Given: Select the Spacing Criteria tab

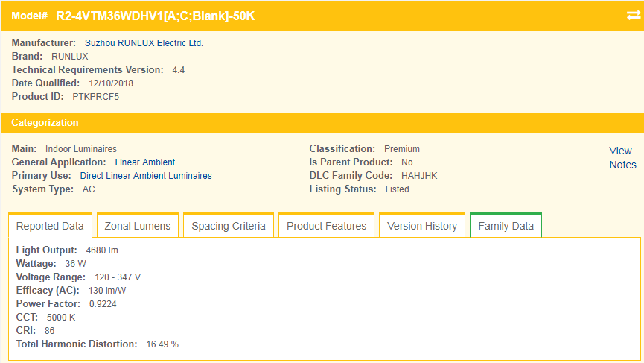Looking at the screenshot, I should click(229, 226).
